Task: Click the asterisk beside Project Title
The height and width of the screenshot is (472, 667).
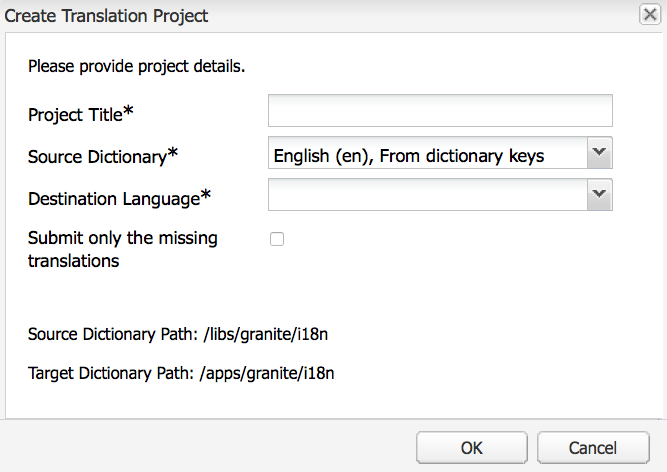Action: tap(128, 111)
